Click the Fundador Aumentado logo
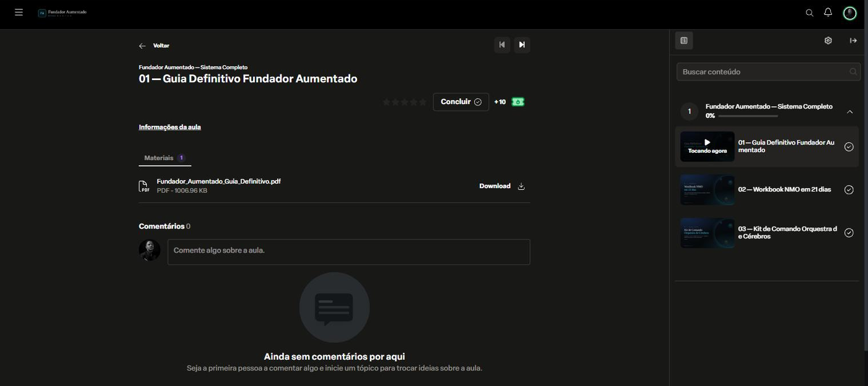Screen dimensions: 868x386 (x=63, y=12)
